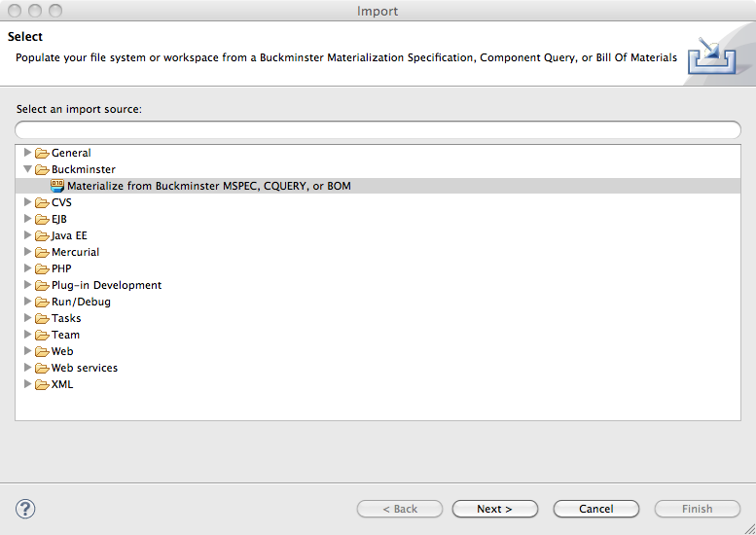This screenshot has height=535, width=756.
Task: Click the Web services folder icon
Action: (x=42, y=369)
